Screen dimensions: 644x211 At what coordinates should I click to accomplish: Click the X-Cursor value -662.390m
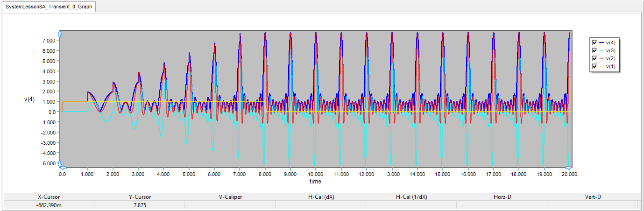[49, 205]
